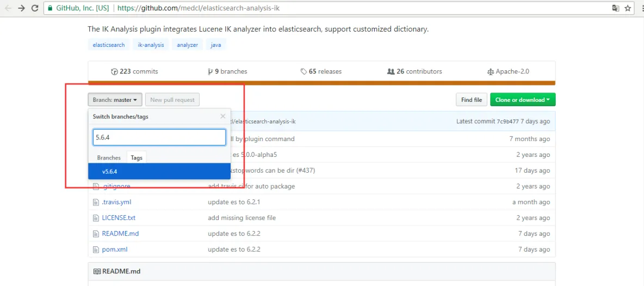Open the .travis.yml file
The width and height of the screenshot is (644, 286).
click(x=116, y=202)
